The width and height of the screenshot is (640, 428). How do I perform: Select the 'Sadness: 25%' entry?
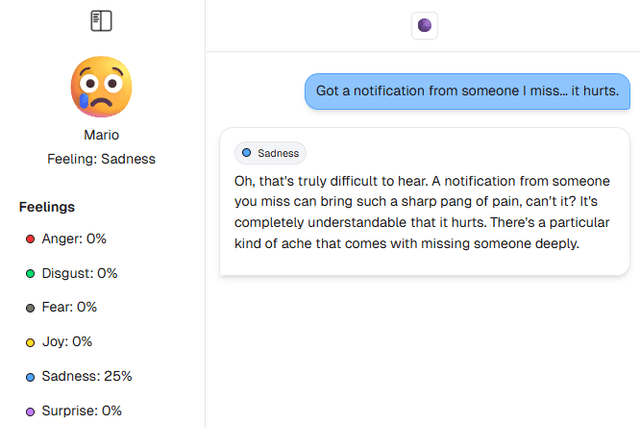(87, 376)
